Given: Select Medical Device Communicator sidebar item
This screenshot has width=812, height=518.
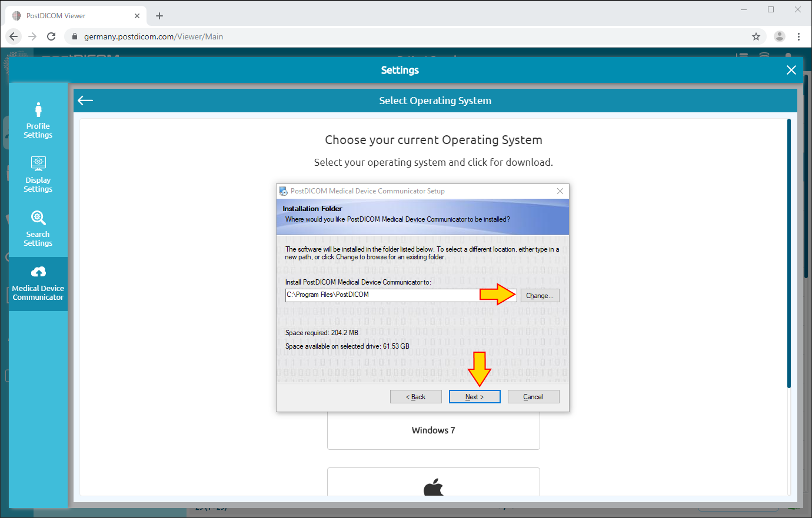Looking at the screenshot, I should click(38, 284).
